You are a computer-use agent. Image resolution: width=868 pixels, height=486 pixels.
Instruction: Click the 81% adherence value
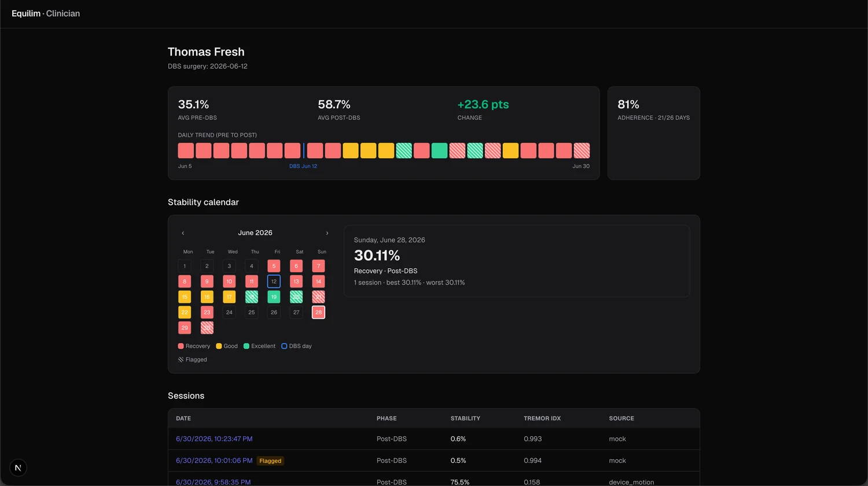(x=628, y=104)
